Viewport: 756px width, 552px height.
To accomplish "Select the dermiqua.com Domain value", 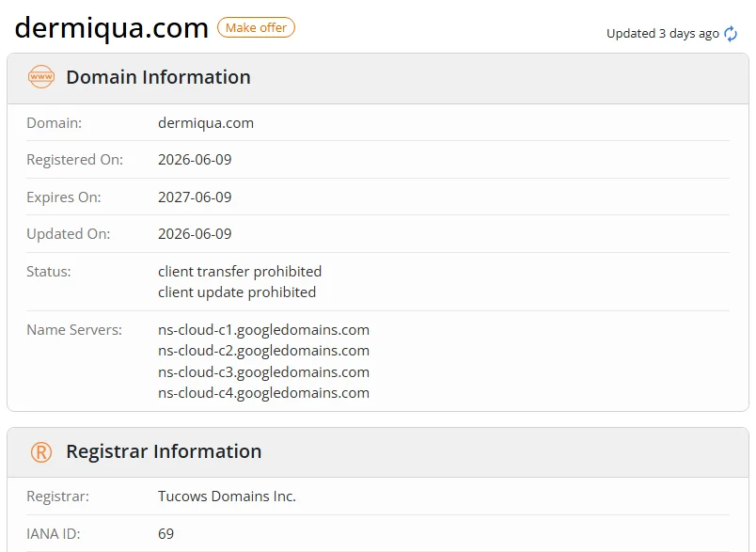I will [x=206, y=123].
